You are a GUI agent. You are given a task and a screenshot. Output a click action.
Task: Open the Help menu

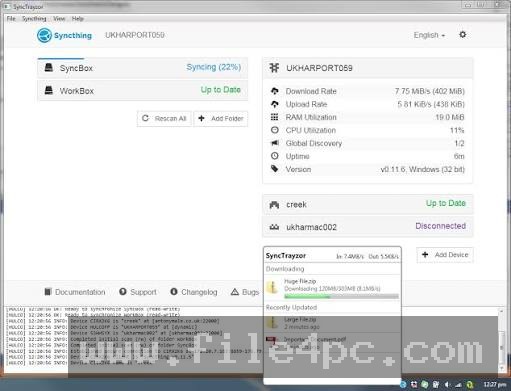78,19
